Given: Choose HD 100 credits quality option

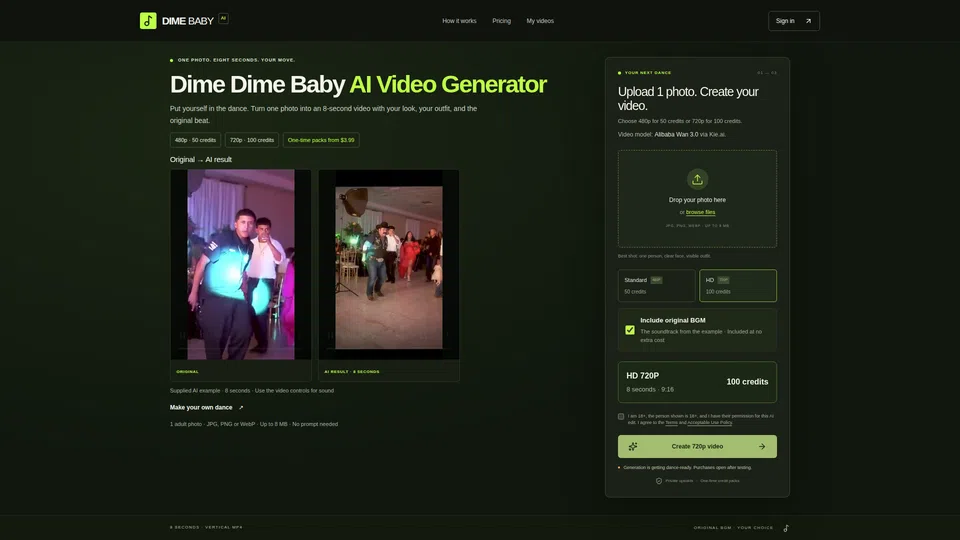Looking at the screenshot, I should (738, 285).
